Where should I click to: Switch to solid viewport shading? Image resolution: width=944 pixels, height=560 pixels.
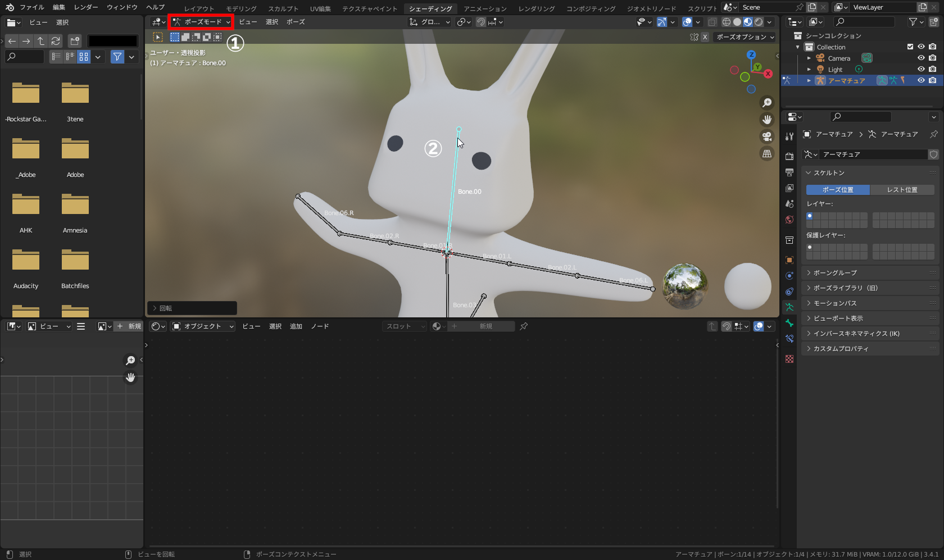coord(737,22)
